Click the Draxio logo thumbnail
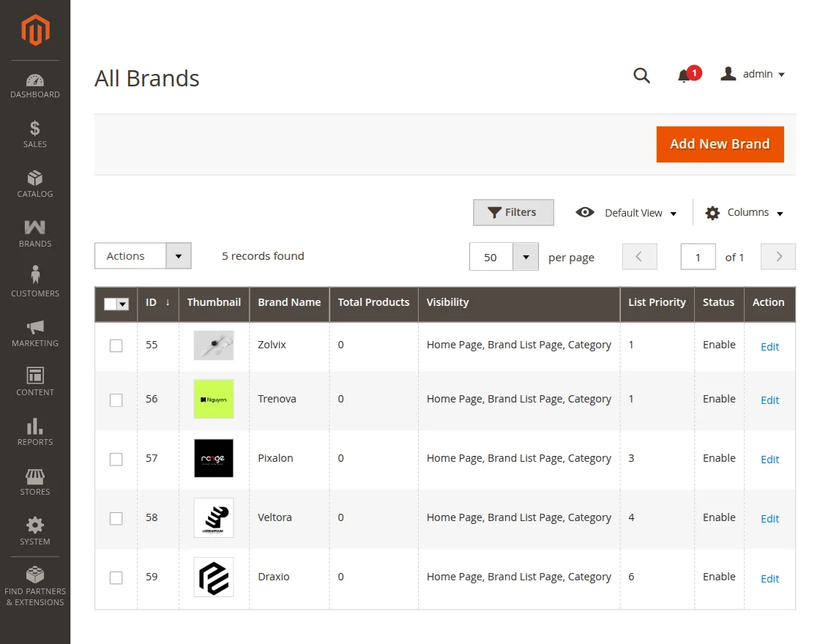This screenshot has height=644, width=820. [x=213, y=577]
